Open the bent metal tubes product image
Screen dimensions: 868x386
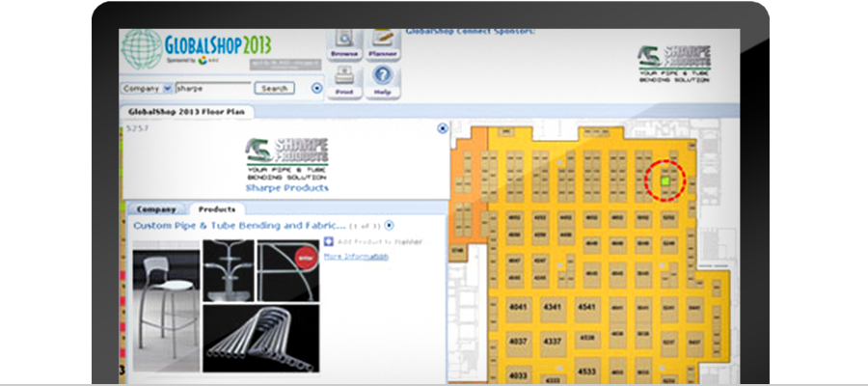[260, 338]
